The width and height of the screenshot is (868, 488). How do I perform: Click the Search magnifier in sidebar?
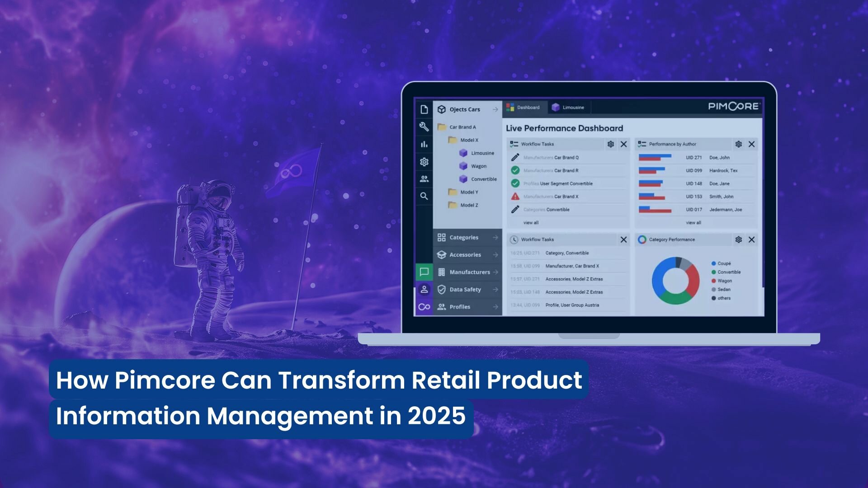tap(424, 196)
